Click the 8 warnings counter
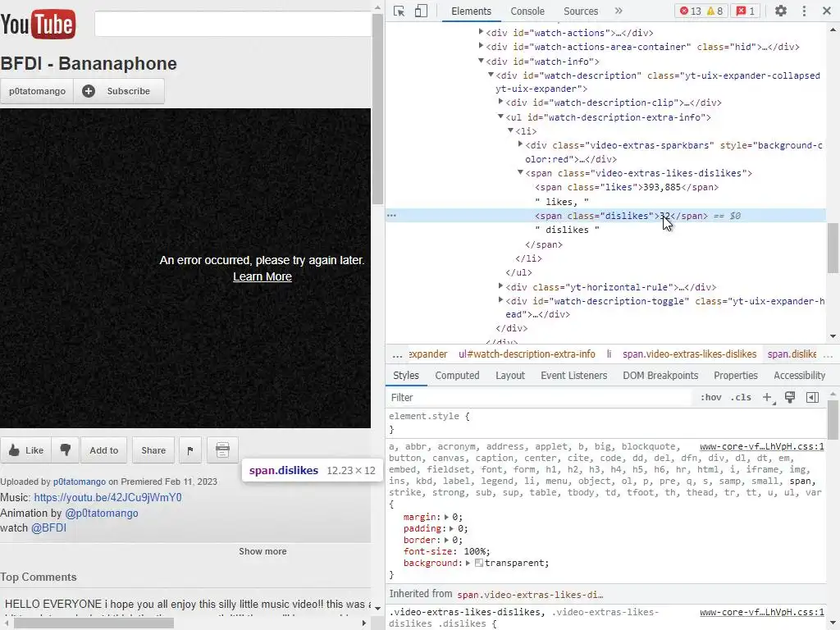840x630 pixels. click(x=715, y=11)
